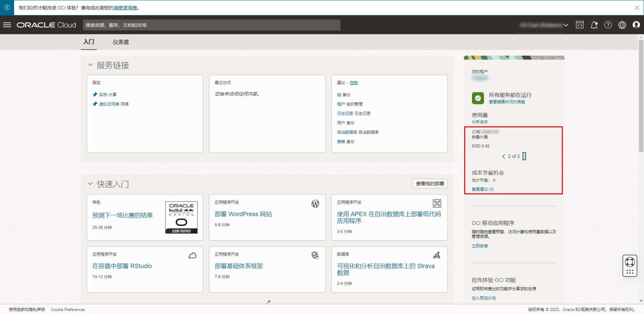This screenshot has height=314, width=644.
Task: Collapse the 快速入门 section
Action: (x=90, y=184)
